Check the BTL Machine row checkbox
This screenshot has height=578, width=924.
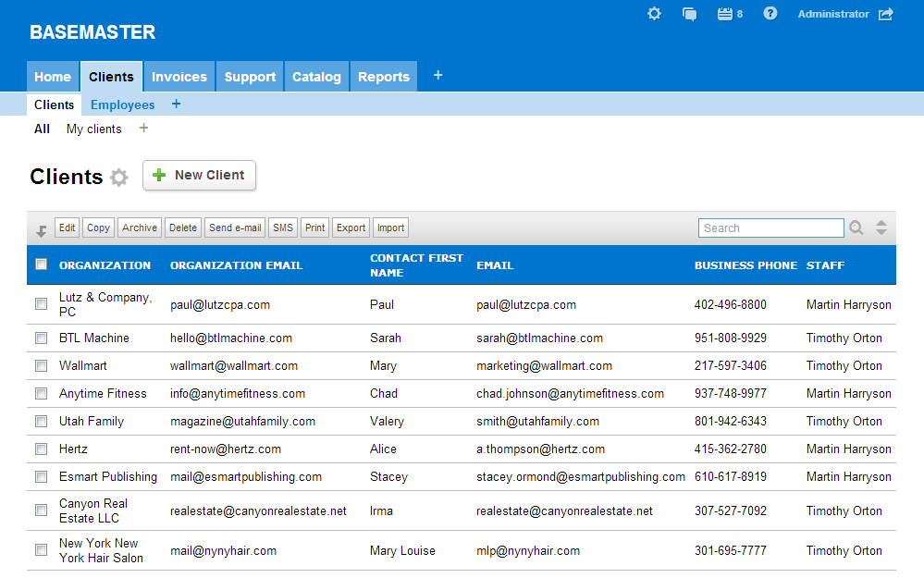click(x=42, y=338)
